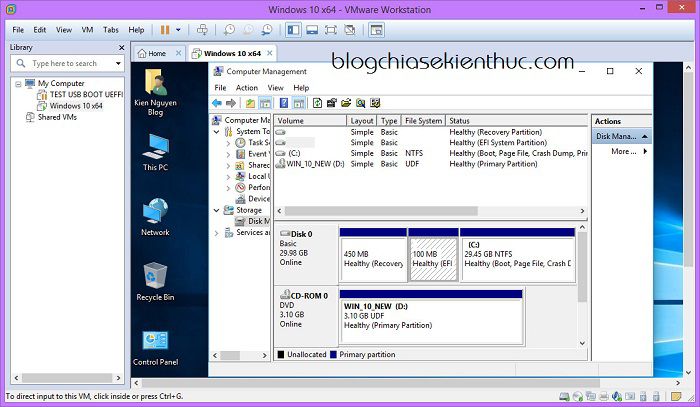Expand Services and Applications node
The width and height of the screenshot is (700, 407).
[217, 233]
